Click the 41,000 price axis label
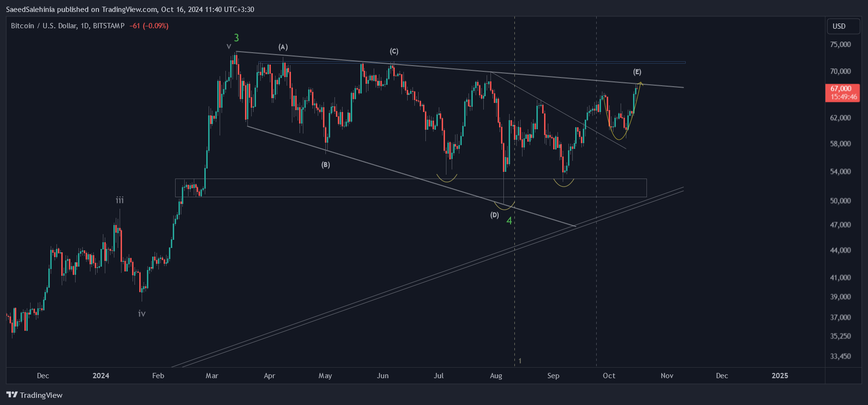868x405 pixels. coord(840,278)
